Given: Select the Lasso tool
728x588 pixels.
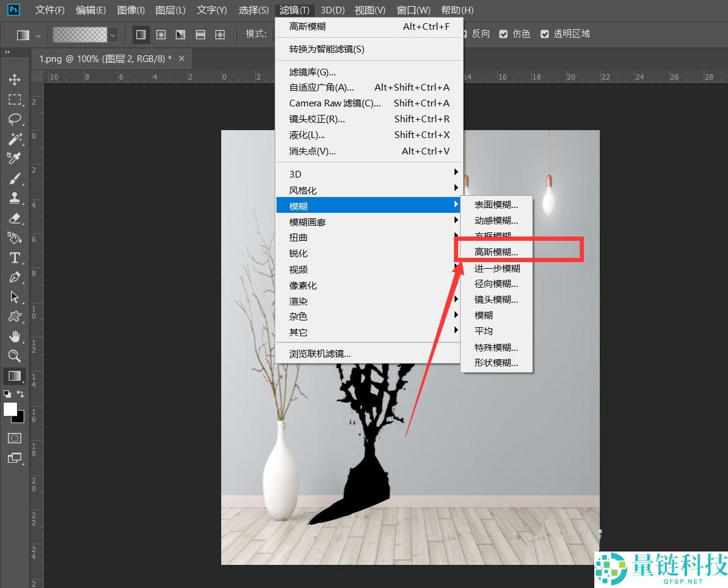Looking at the screenshot, I should 15,119.
